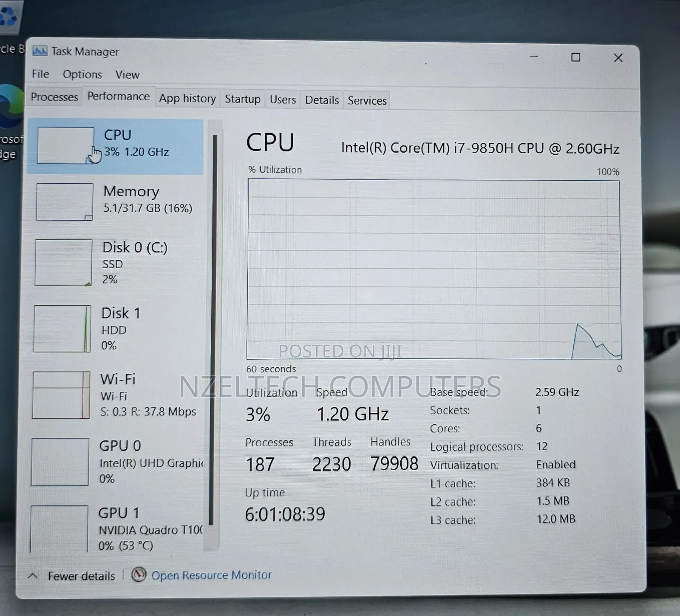680x616 pixels.
Task: Click the Logical processors value 12
Action: (542, 446)
